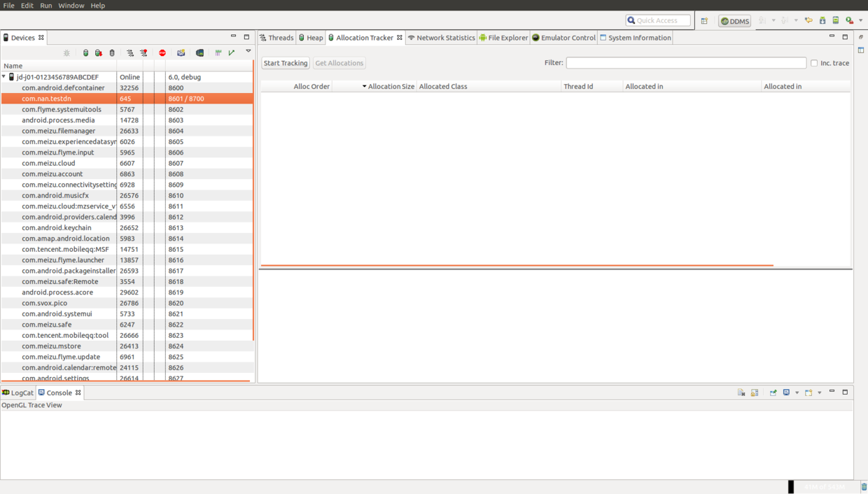The width and height of the screenshot is (868, 494).
Task: Select the com.tencent.mobileqq:MSF process
Action: (x=127, y=249)
